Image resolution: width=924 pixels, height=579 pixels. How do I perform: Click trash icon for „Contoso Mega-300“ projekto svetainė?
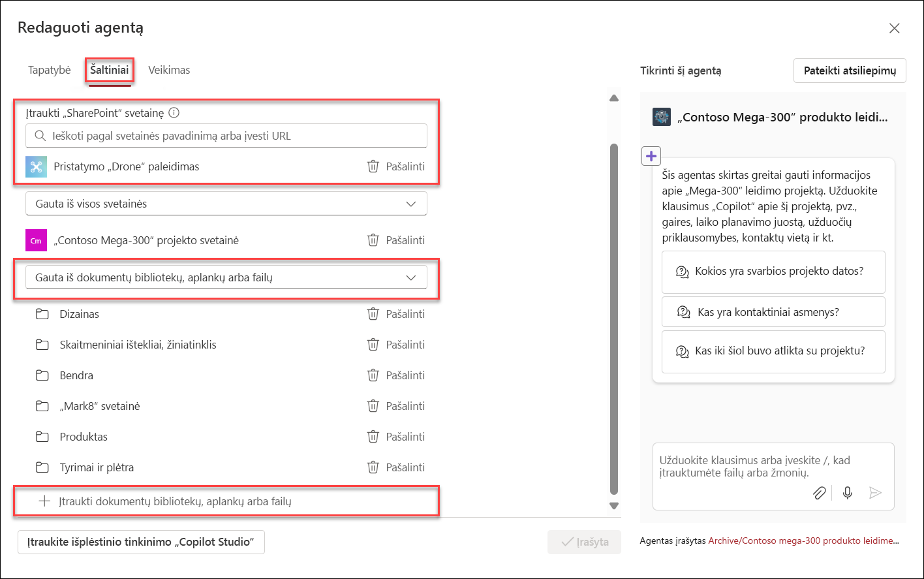tap(373, 240)
